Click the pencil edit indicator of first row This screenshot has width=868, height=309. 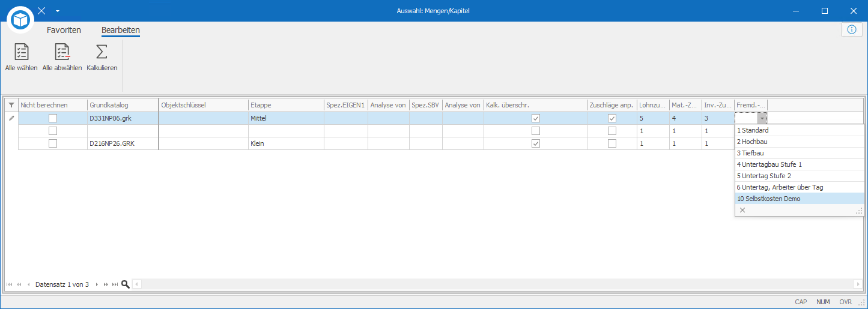[11, 118]
